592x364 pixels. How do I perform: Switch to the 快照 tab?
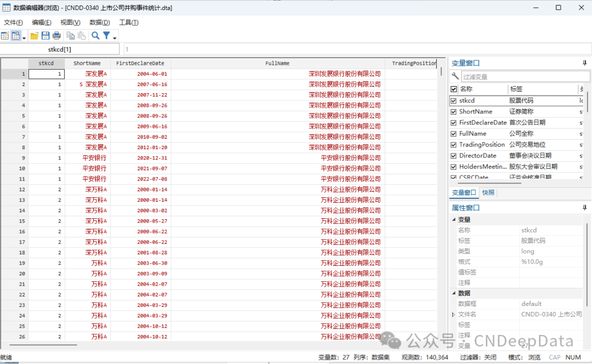tap(488, 192)
